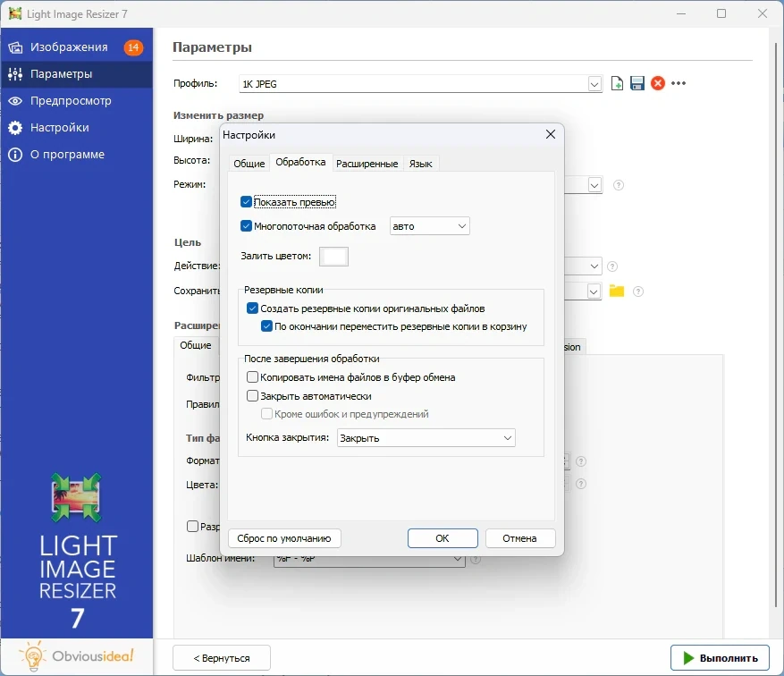Click the new profile icon
Viewport: 784px width, 676px height.
point(617,83)
